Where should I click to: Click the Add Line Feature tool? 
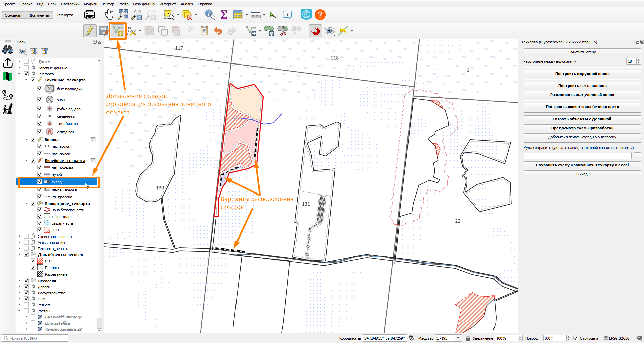tap(118, 31)
